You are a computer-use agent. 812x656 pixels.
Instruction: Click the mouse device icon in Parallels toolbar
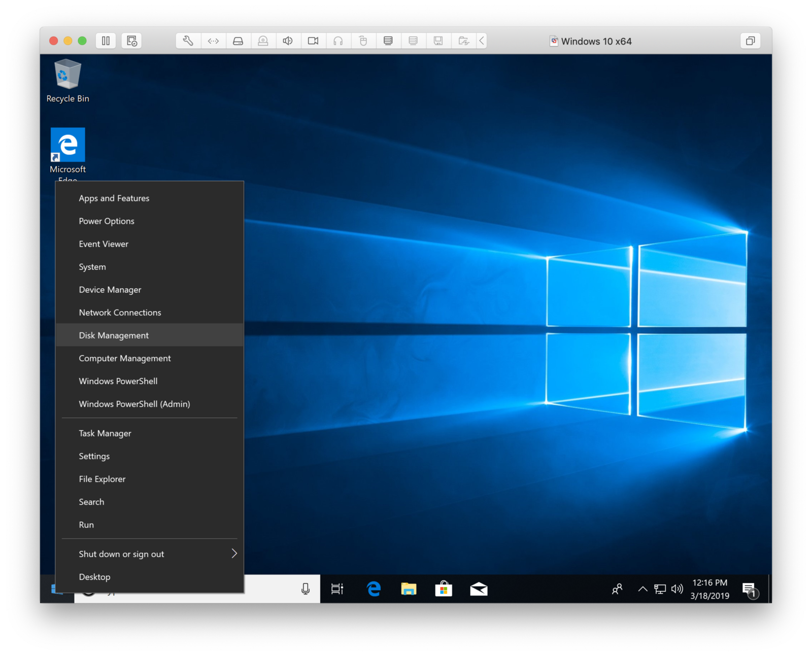pyautogui.click(x=363, y=41)
